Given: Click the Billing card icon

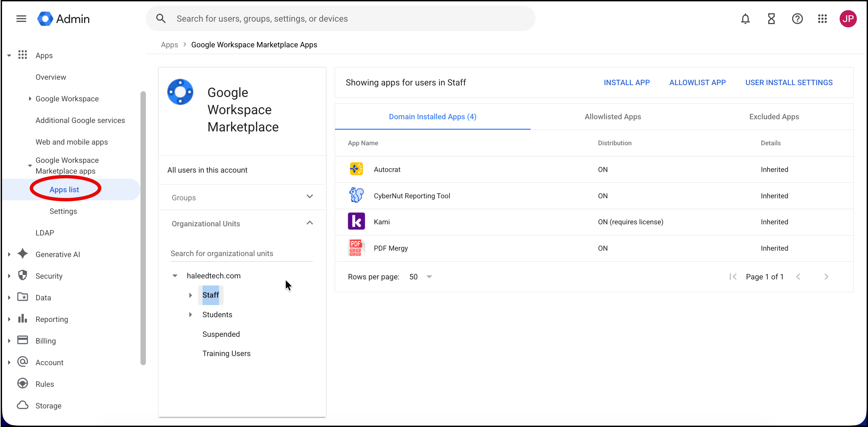Looking at the screenshot, I should pos(23,340).
